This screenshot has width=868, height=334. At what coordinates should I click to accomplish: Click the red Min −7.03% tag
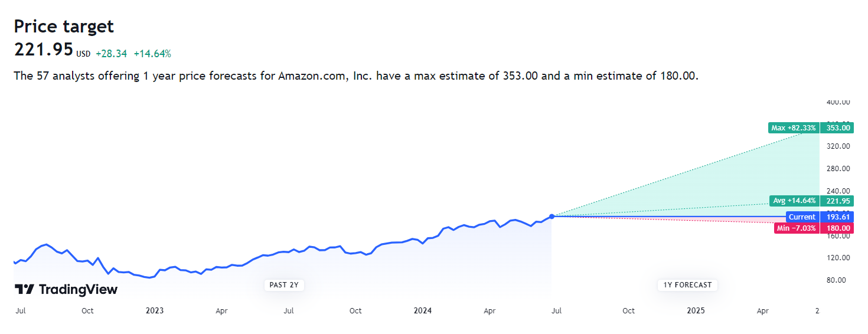797,228
